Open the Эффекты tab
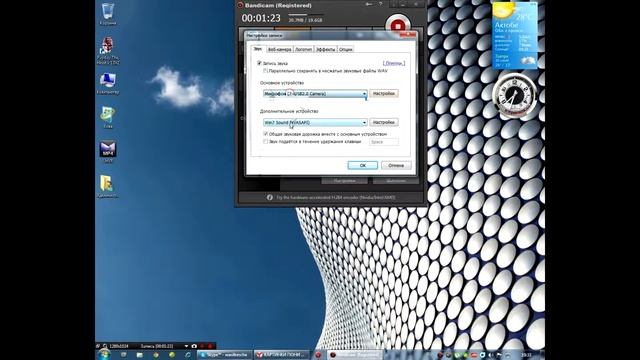The width and height of the screenshot is (640, 360). (325, 49)
